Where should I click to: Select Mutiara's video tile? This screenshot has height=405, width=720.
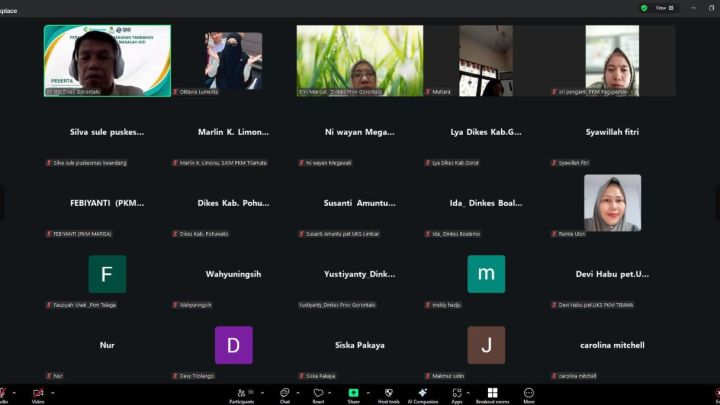(486, 61)
